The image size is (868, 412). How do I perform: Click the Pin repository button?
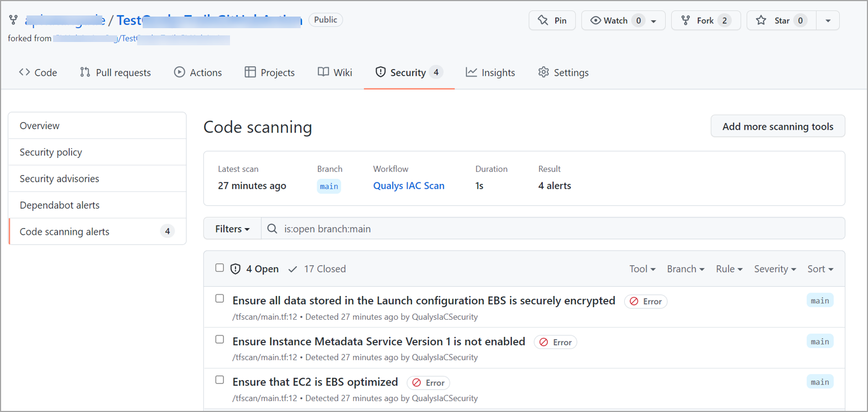coord(552,20)
